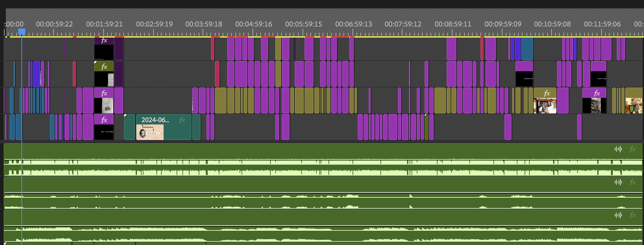The image size is (644, 245).
Task: Click the fx badge on the first audio track
Action: click(633, 149)
